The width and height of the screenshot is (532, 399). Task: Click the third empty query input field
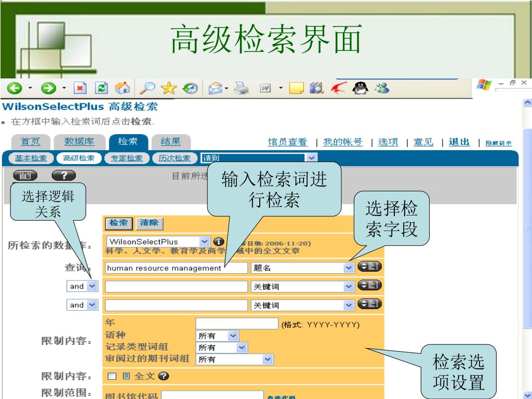(176, 305)
